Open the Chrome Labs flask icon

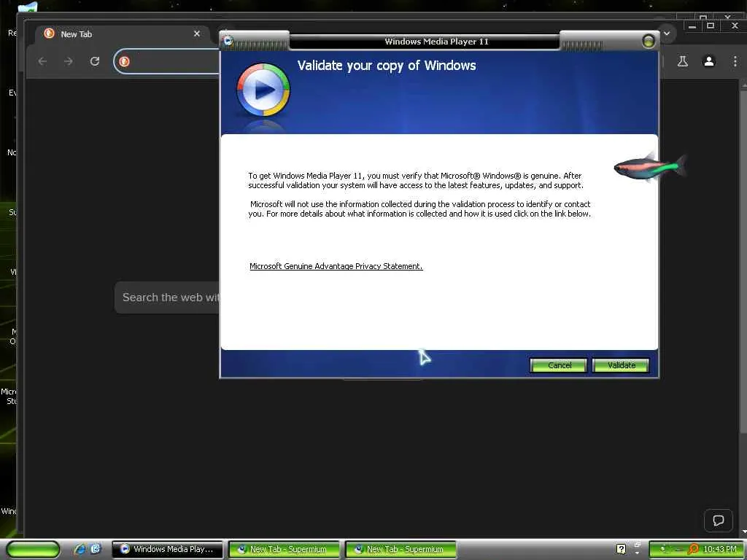tap(683, 61)
